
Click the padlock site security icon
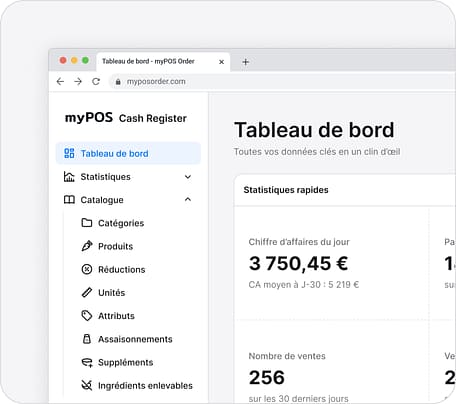click(118, 82)
